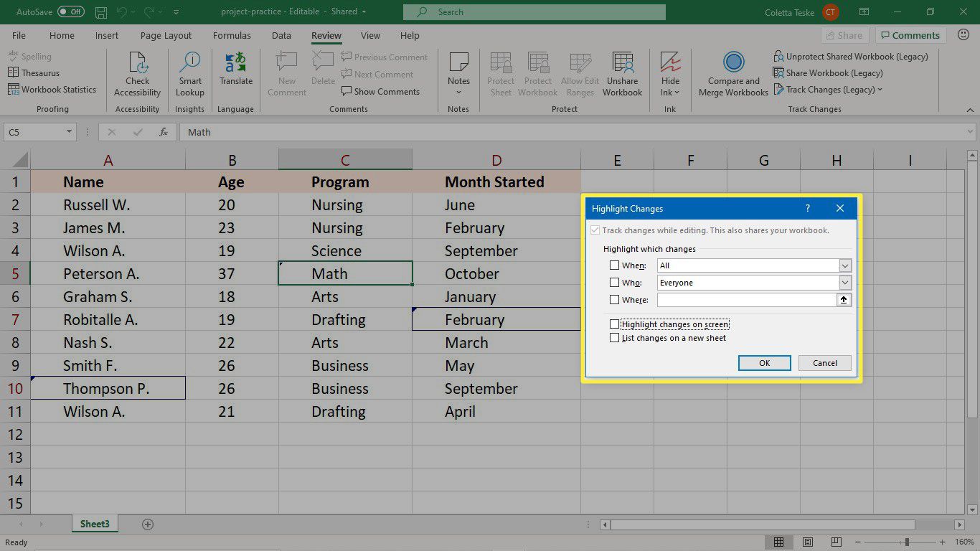Viewport: 980px width, 551px height.
Task: Open Track Changes (Legacy) dropdown
Action: (829, 90)
